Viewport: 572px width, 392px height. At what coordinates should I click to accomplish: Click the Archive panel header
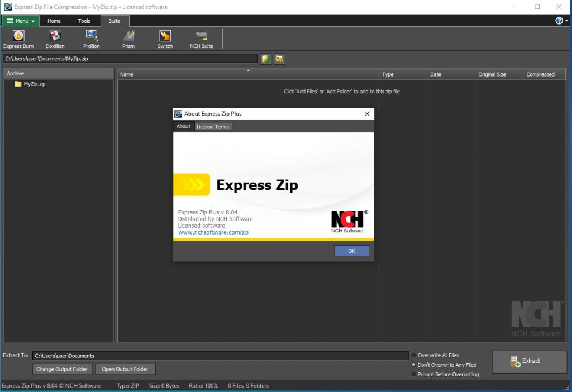pyautogui.click(x=58, y=73)
